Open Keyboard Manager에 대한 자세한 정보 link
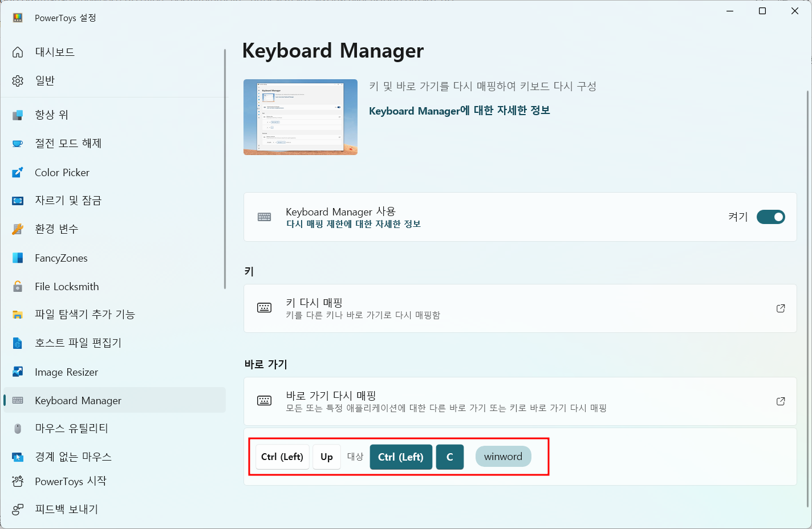The image size is (812, 529). click(x=460, y=111)
